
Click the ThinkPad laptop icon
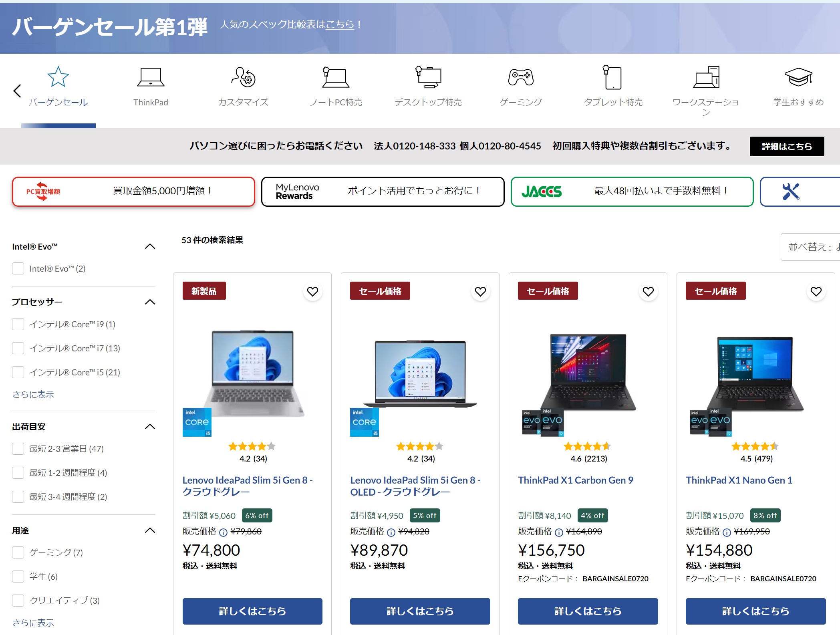[151, 77]
